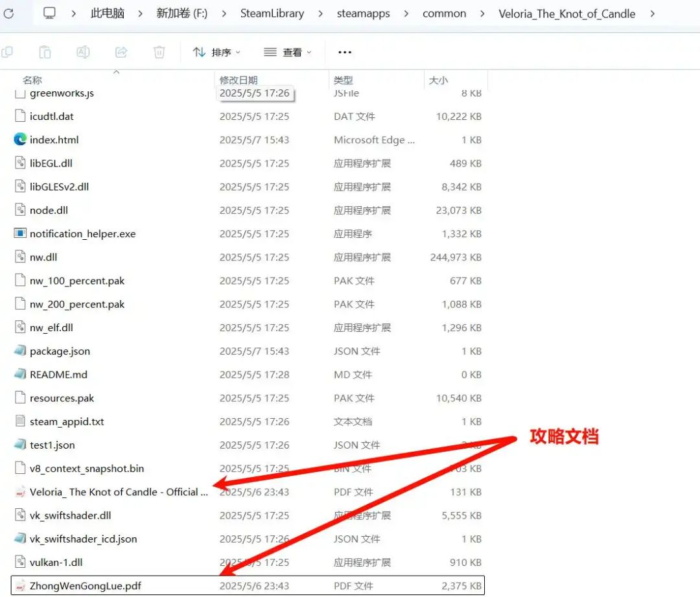Click the 244,973 KB size of nw.dll
Image resolution: width=700 pixels, height=597 pixels.
(456, 257)
